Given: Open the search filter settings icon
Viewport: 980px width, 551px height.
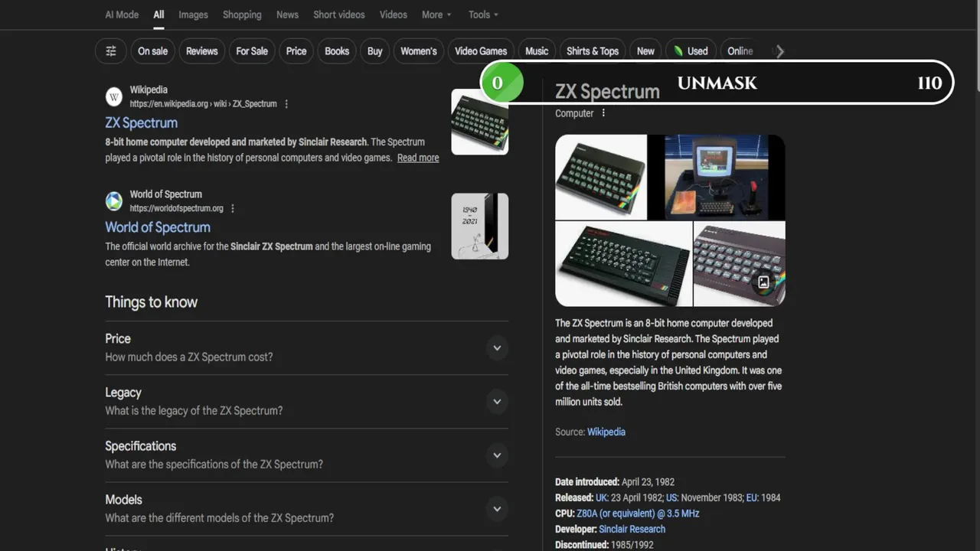Looking at the screenshot, I should click(111, 51).
